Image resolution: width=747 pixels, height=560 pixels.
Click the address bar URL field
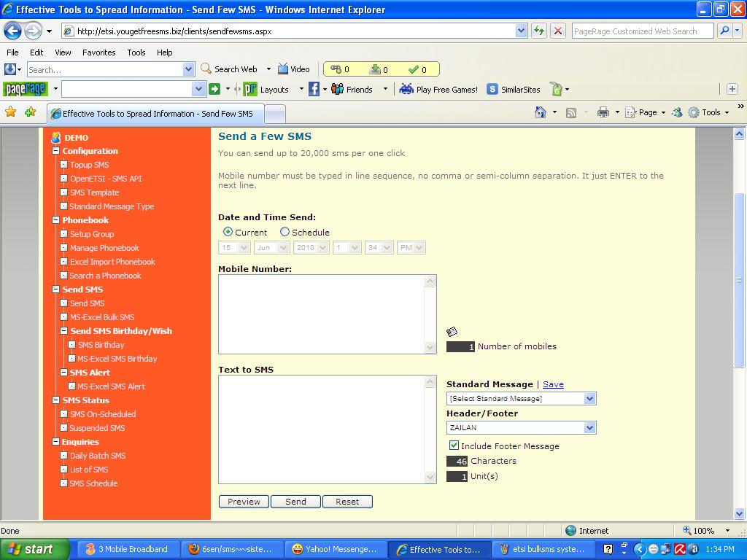click(x=289, y=31)
